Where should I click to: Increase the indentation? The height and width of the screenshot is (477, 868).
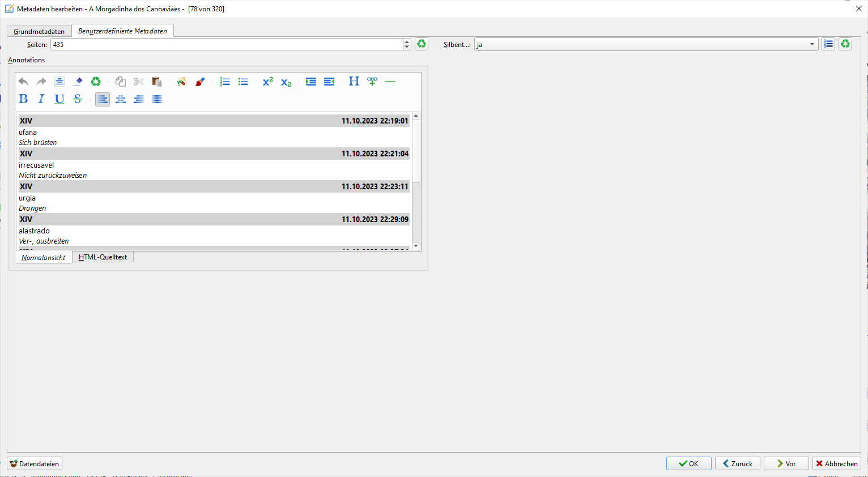(311, 82)
